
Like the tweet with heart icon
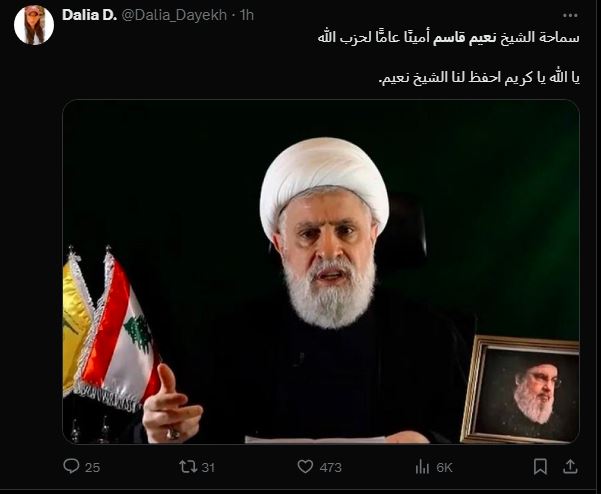pyautogui.click(x=305, y=466)
